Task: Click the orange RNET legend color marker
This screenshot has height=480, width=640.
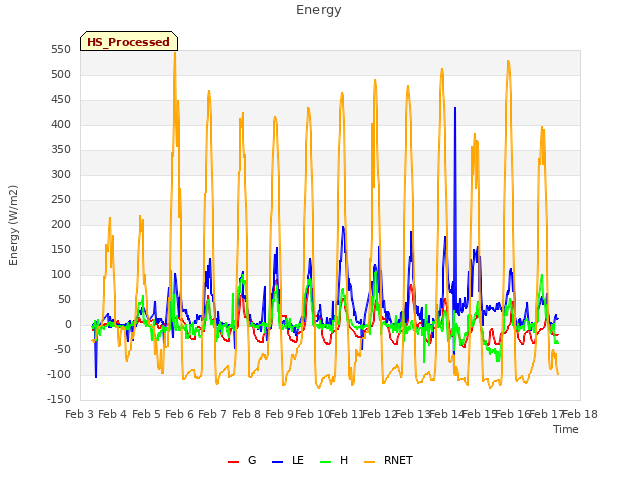Action: 369,462
